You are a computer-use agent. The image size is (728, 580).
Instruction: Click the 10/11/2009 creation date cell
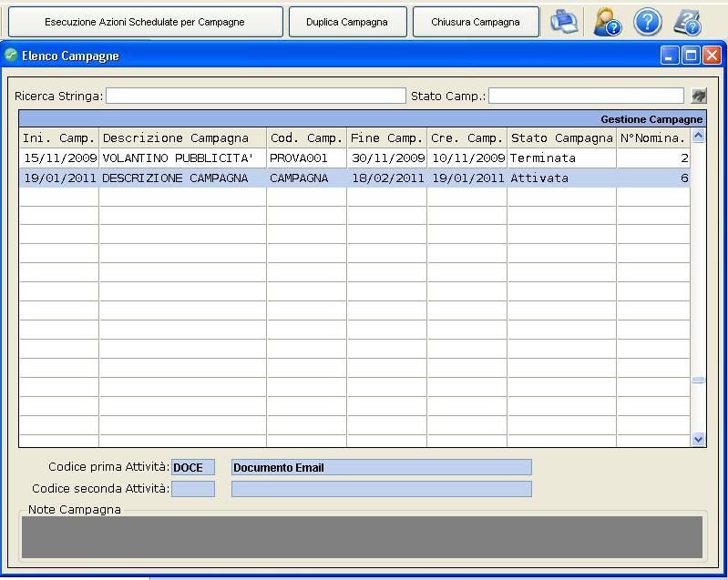(467, 158)
